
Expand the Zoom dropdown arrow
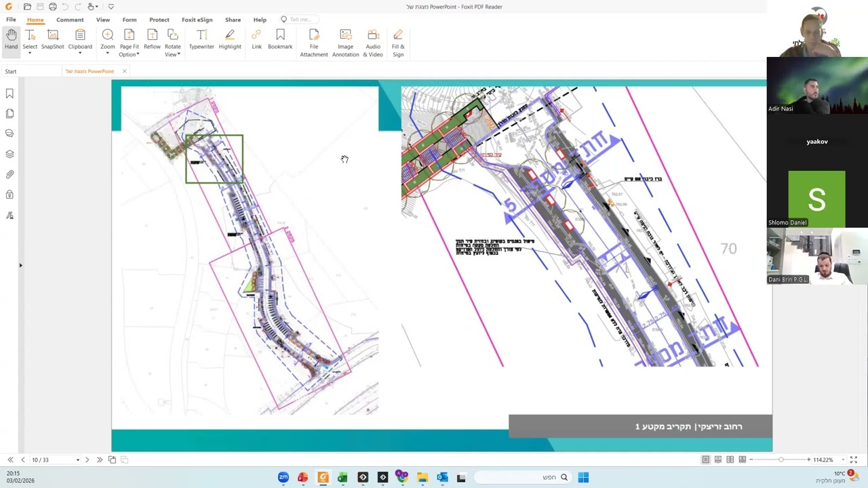tap(107, 54)
